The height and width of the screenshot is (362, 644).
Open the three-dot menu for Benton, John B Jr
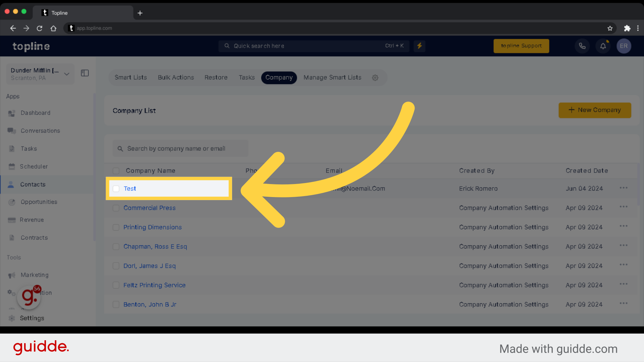pyautogui.click(x=624, y=304)
